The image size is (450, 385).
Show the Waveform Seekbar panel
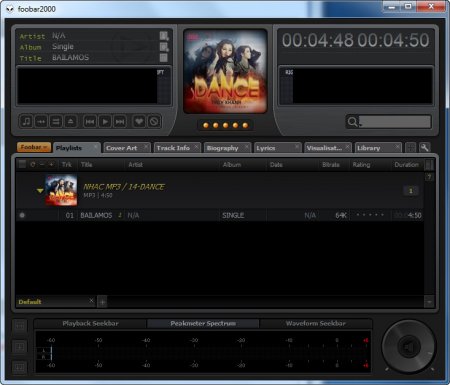point(316,323)
